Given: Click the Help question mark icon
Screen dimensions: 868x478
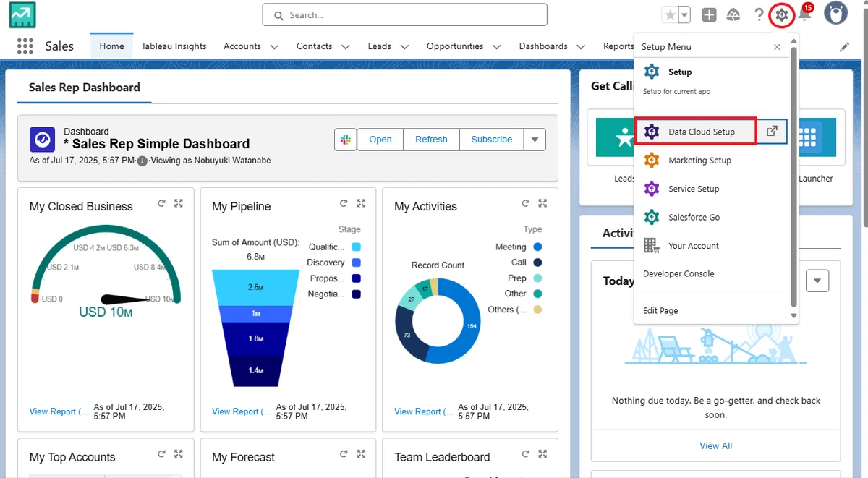Looking at the screenshot, I should click(759, 14).
